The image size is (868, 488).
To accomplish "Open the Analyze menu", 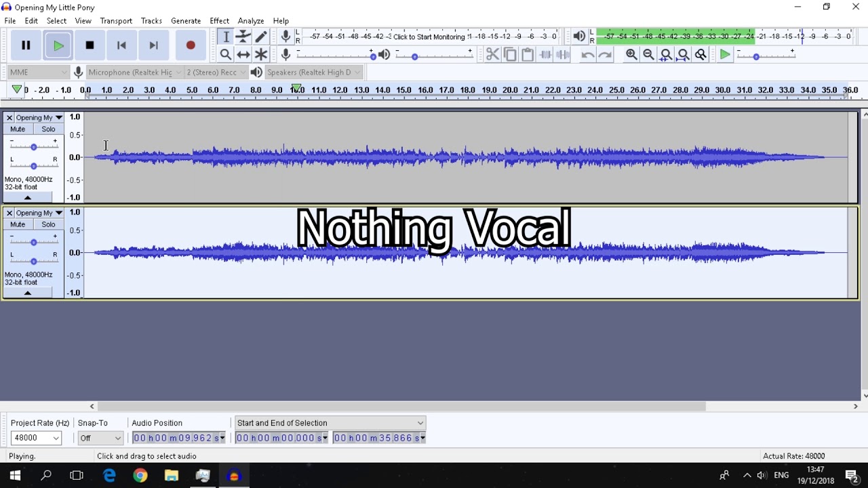I will pos(251,21).
